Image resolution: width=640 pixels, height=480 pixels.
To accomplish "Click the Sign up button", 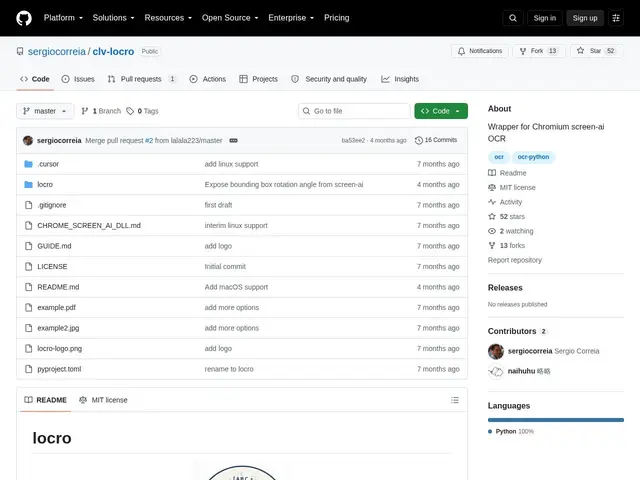I will tap(585, 18).
